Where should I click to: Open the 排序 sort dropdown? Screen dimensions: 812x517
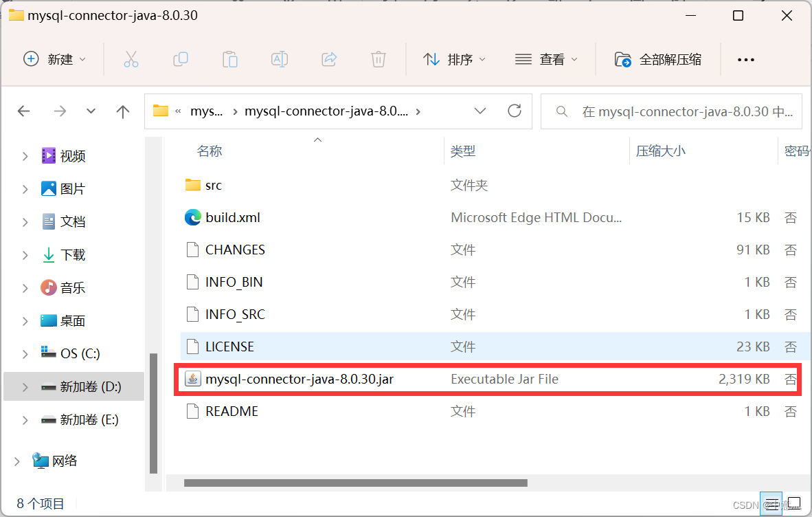(454, 60)
